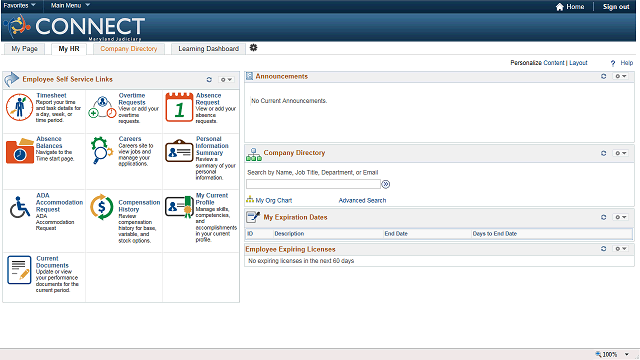This screenshot has height=360, width=640.
Task: Click the Sign out link
Action: click(x=616, y=7)
